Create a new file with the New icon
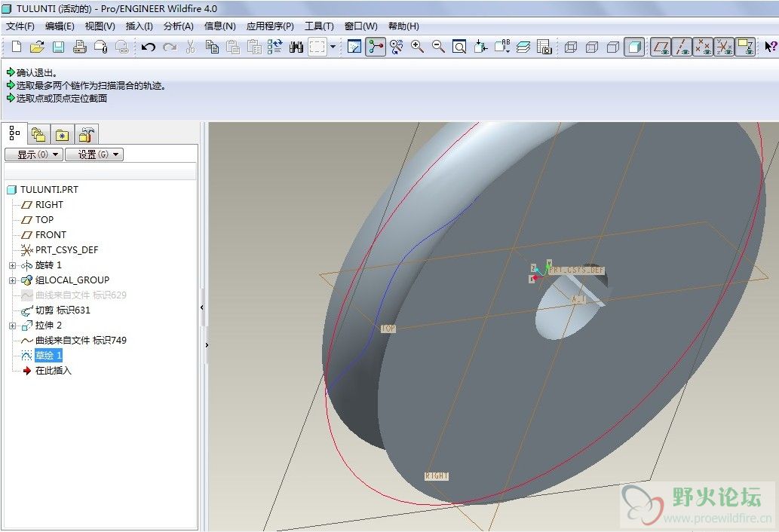This screenshot has height=532, width=779. coord(17,47)
